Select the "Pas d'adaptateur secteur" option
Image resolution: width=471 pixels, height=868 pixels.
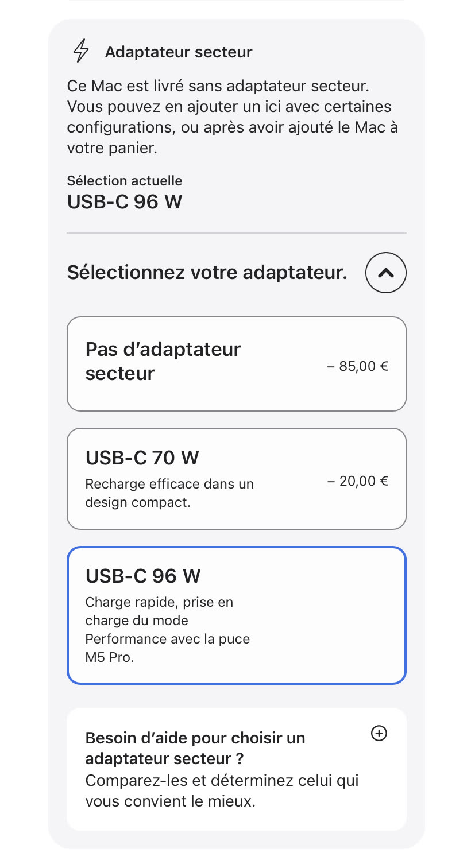pos(236,364)
